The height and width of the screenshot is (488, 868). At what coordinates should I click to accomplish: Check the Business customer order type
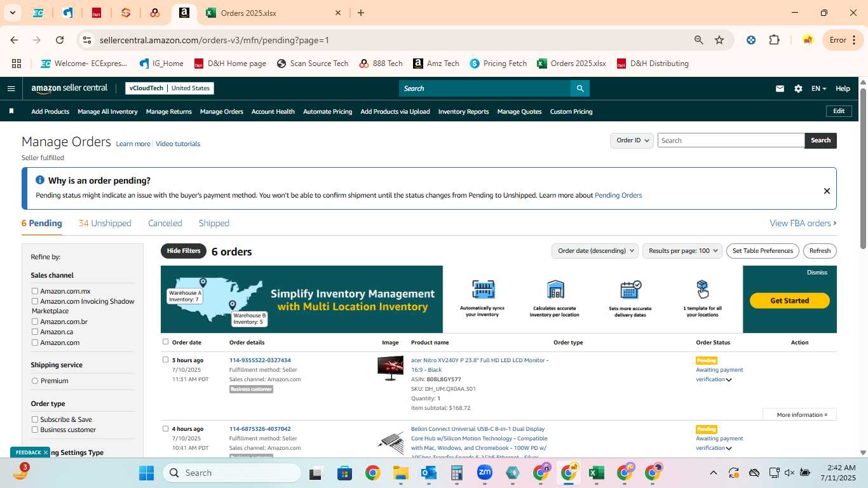click(x=35, y=430)
